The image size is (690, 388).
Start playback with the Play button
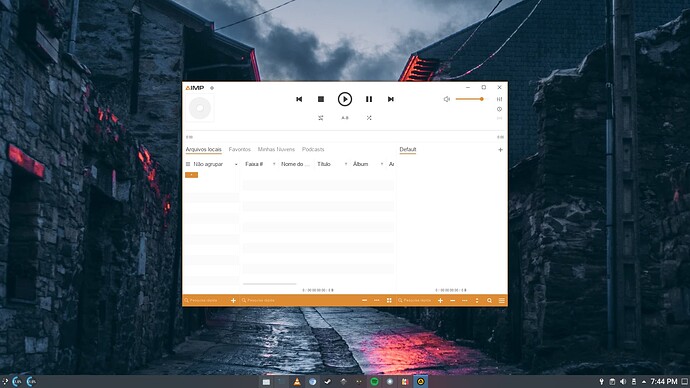pyautogui.click(x=345, y=99)
